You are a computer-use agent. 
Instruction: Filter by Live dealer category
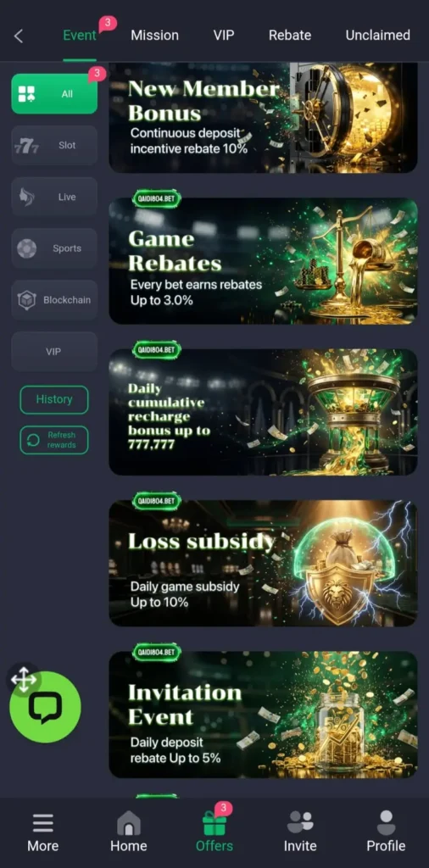click(54, 197)
